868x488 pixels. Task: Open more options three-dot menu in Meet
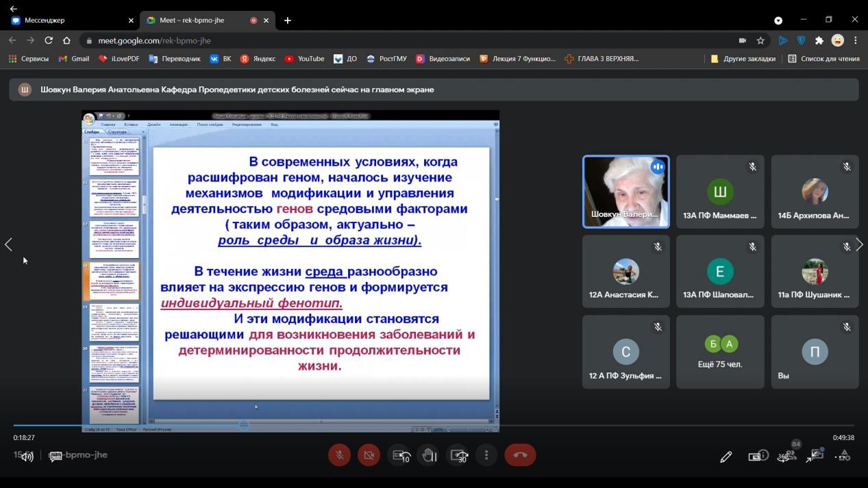tap(487, 455)
